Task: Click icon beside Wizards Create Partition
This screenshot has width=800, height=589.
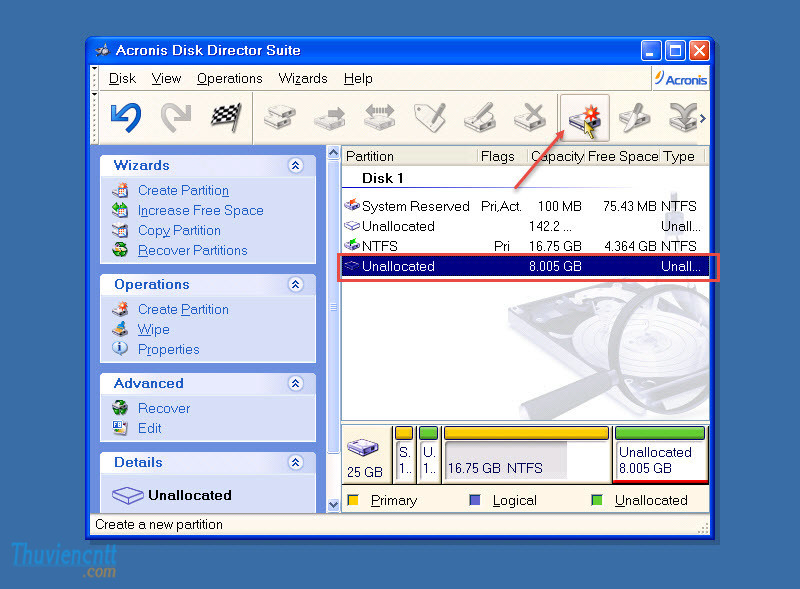Action: coord(120,190)
